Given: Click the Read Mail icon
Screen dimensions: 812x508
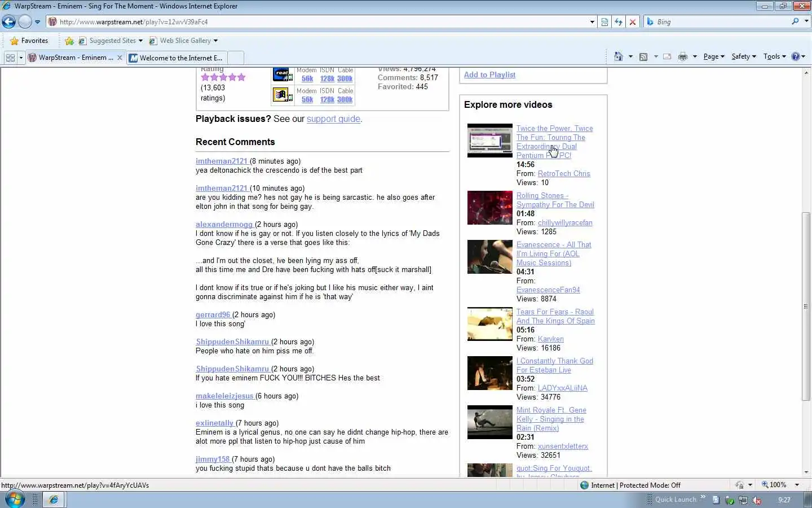Looking at the screenshot, I should pos(667,56).
